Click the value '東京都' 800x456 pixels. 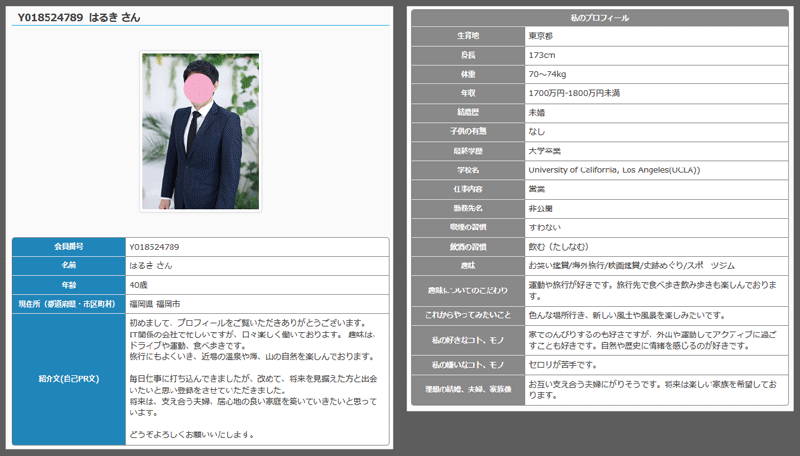541,36
